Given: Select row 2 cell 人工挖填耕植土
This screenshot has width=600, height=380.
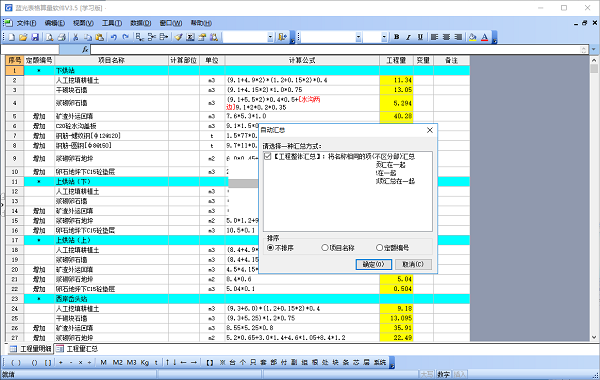Looking at the screenshot, I should pos(111,80).
